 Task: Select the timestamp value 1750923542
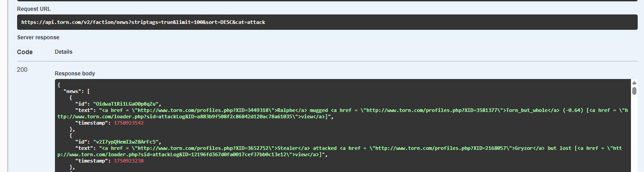[129, 123]
